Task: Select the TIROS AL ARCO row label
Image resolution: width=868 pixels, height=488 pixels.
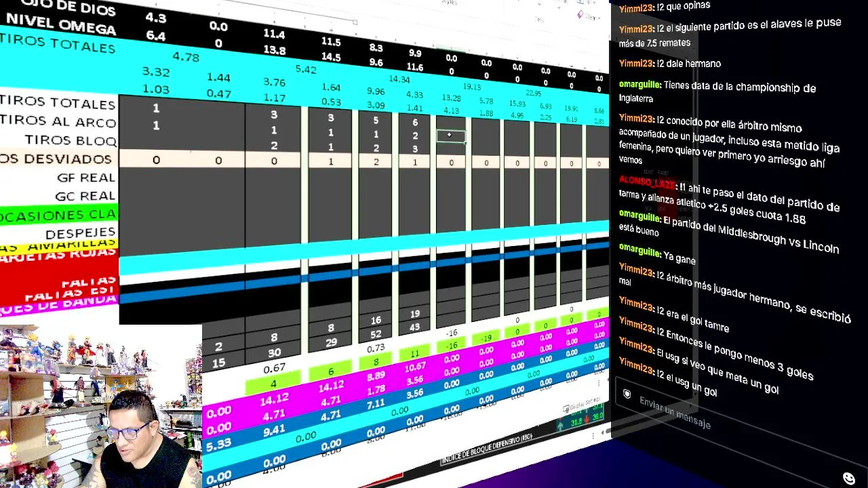Action: pyautogui.click(x=58, y=122)
